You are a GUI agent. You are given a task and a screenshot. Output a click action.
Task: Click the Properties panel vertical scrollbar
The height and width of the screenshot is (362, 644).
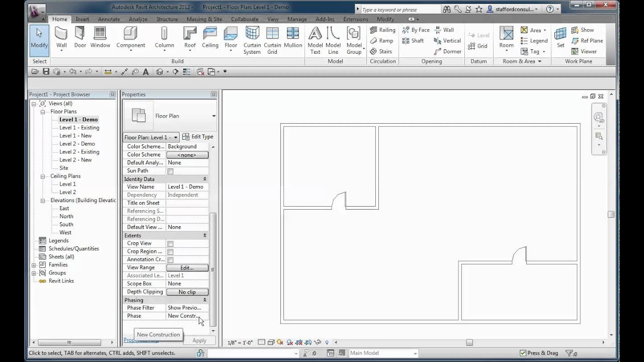click(x=213, y=269)
